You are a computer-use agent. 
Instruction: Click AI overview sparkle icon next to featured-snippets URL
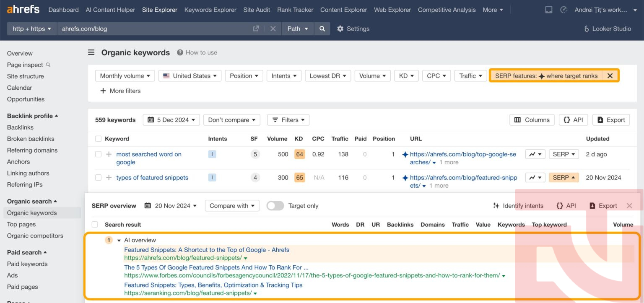click(x=405, y=178)
